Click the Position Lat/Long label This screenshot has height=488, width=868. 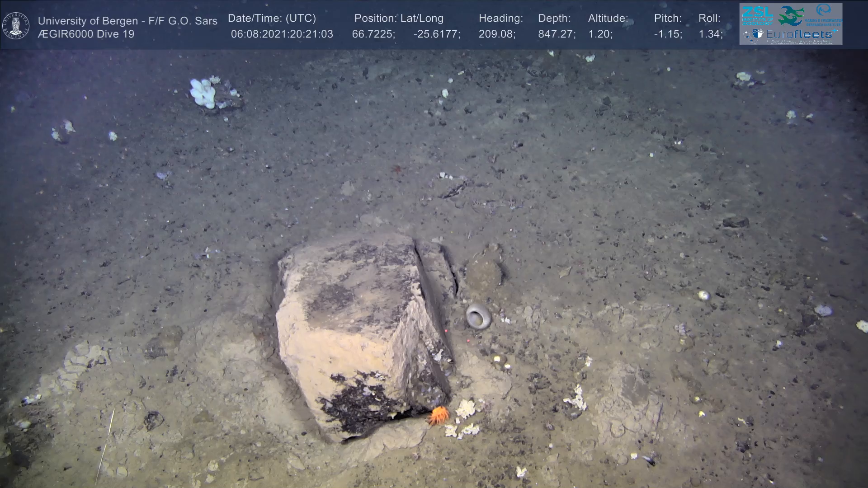tap(399, 19)
